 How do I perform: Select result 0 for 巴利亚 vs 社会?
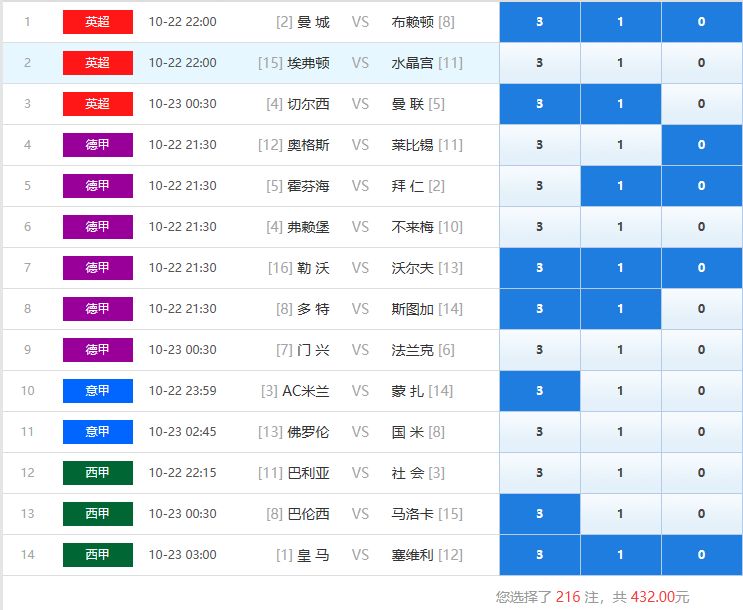pos(702,473)
